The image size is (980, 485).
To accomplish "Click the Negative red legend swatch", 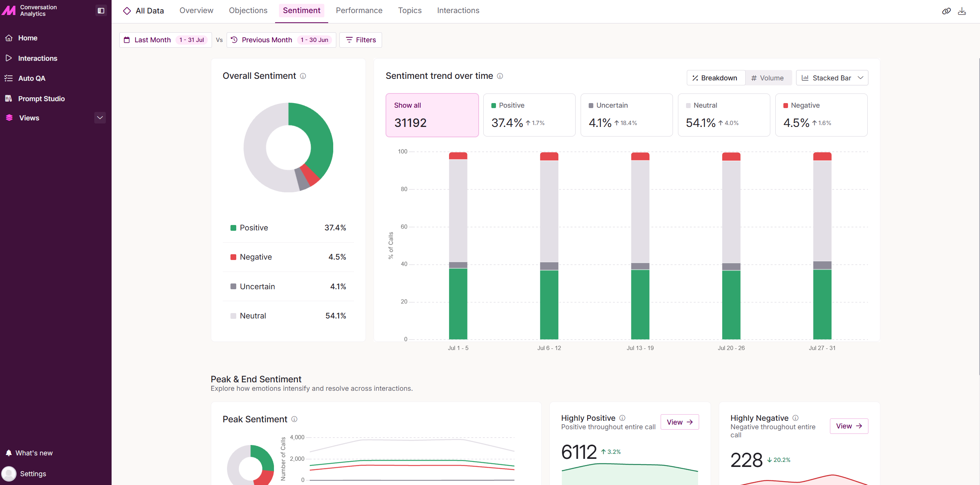I will (x=233, y=257).
